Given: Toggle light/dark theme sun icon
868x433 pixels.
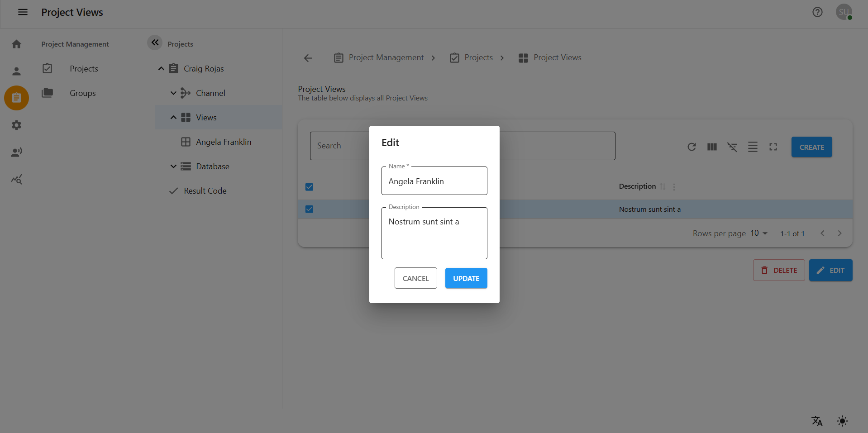Looking at the screenshot, I should click(842, 421).
